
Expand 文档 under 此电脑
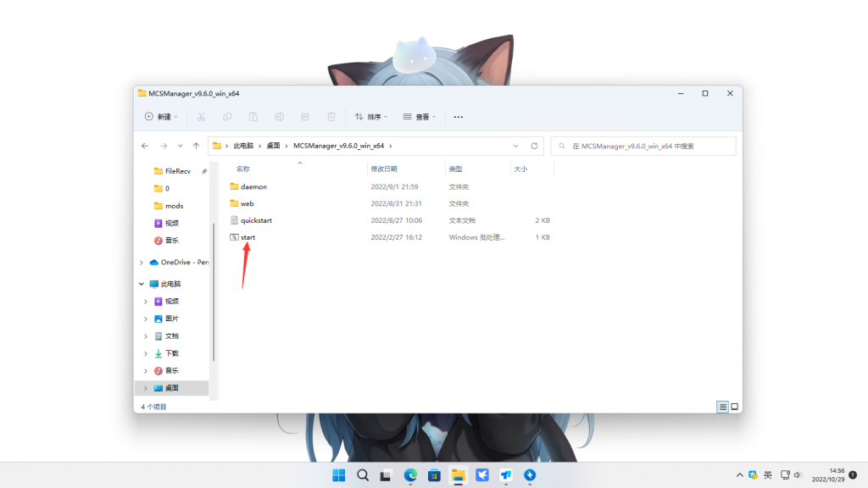tap(146, 336)
